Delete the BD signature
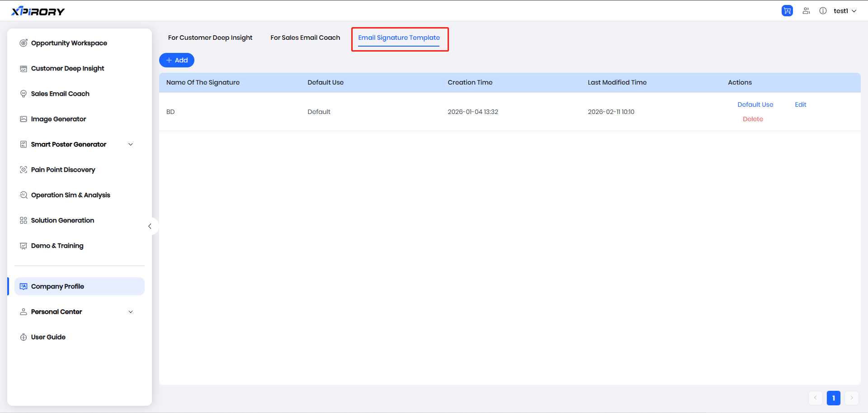 click(753, 119)
